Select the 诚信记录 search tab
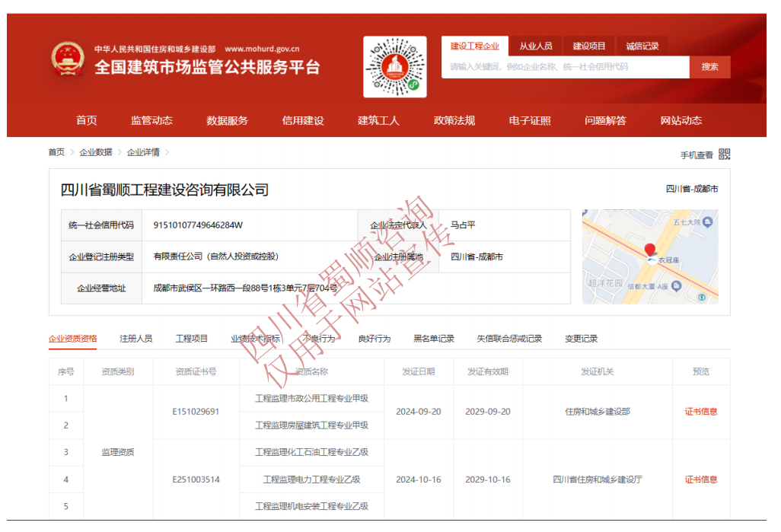Viewport: 781px width, 532px height. click(642, 46)
